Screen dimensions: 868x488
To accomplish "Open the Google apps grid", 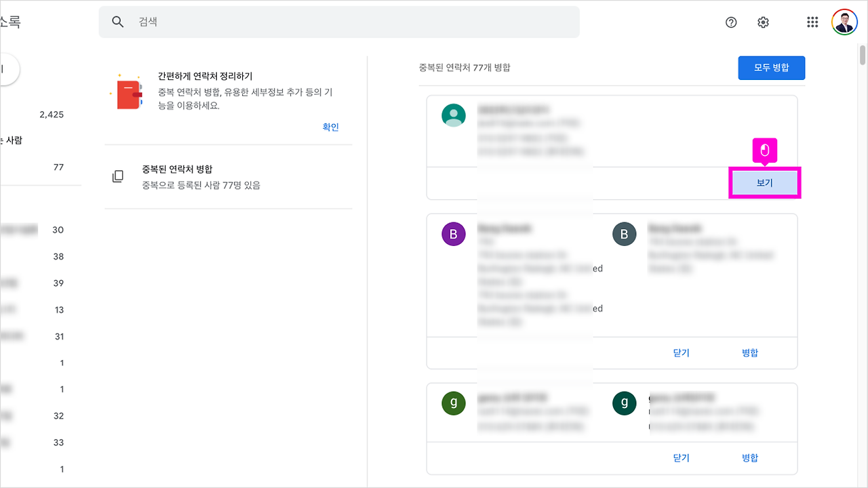I will (x=812, y=22).
